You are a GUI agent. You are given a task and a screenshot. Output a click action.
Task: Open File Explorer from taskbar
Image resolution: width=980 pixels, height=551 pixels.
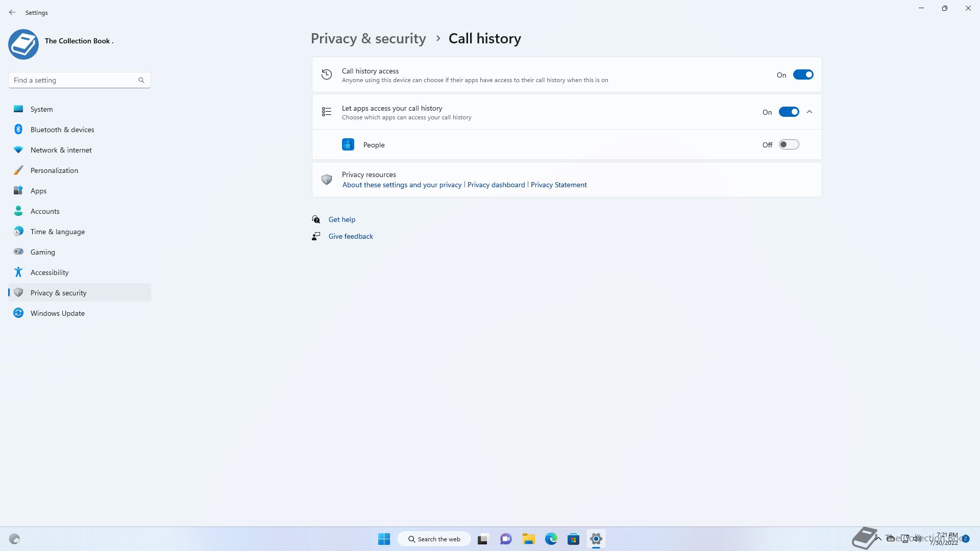[528, 539]
